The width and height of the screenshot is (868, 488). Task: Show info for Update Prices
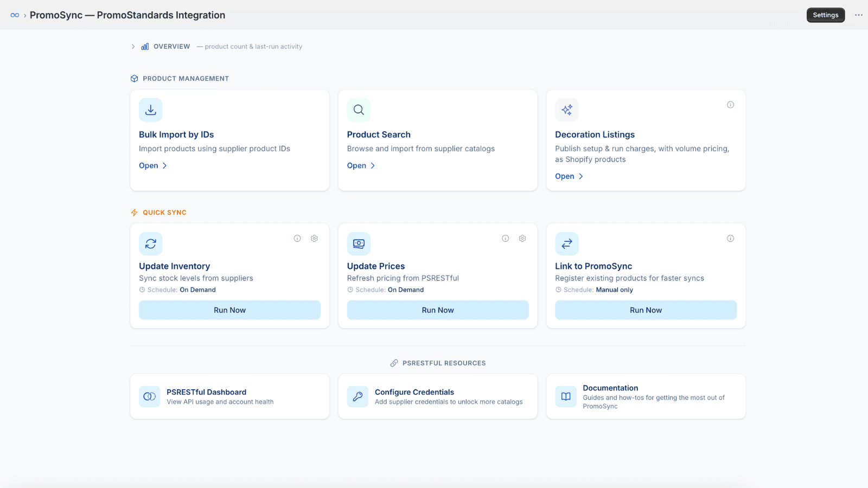click(506, 239)
